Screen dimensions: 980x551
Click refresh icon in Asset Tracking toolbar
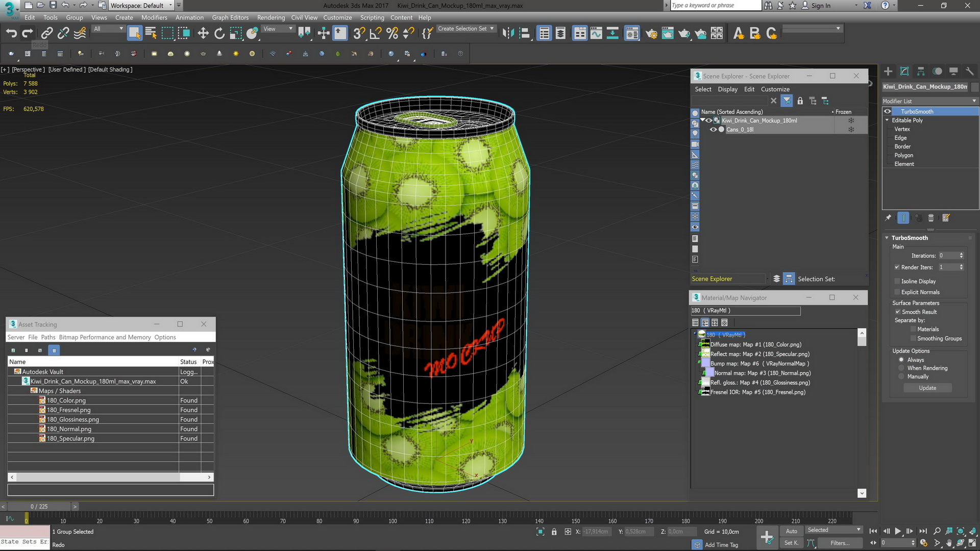(13, 350)
